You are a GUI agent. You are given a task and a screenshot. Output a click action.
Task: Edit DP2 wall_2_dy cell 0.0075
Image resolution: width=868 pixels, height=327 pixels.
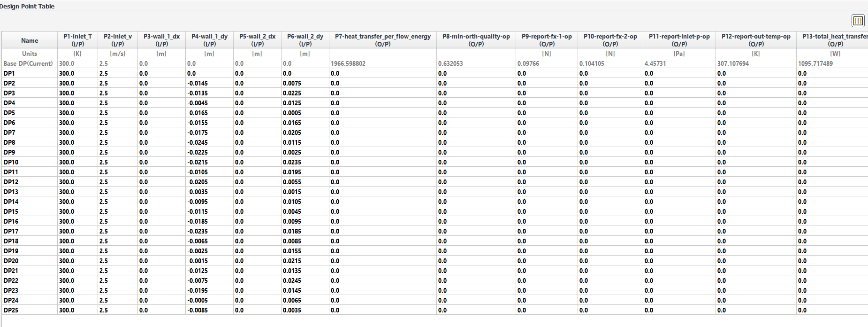point(305,83)
